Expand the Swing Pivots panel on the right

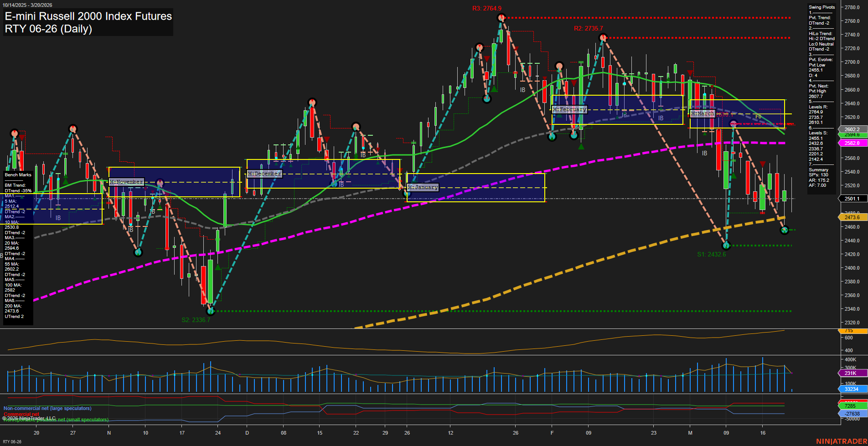821,7
